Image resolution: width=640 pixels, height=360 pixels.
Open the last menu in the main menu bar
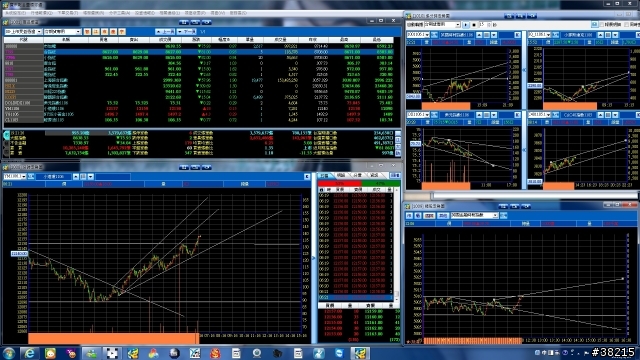point(238,13)
